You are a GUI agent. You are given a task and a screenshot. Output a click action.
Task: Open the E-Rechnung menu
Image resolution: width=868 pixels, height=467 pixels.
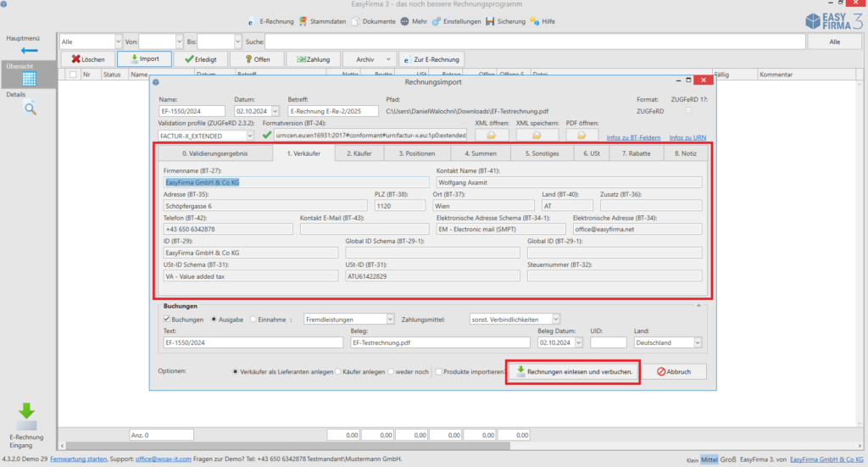point(270,21)
